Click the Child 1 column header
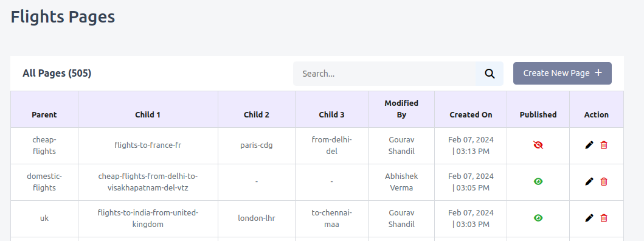The height and width of the screenshot is (241, 644). (x=148, y=115)
